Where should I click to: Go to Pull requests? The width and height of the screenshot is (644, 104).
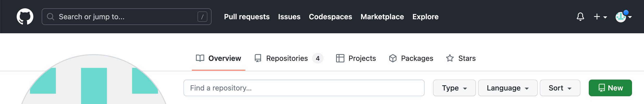[x=247, y=17]
